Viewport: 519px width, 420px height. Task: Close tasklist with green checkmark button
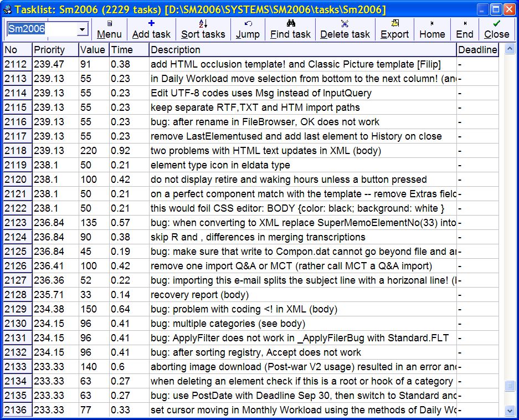496,23
